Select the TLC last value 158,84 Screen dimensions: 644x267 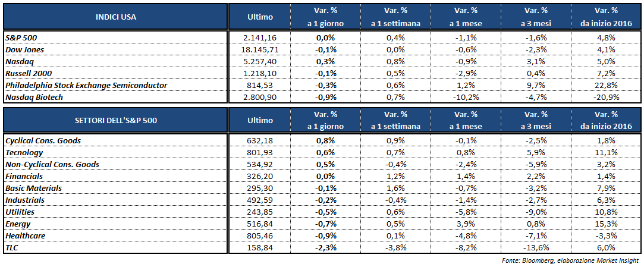[x=260, y=248]
